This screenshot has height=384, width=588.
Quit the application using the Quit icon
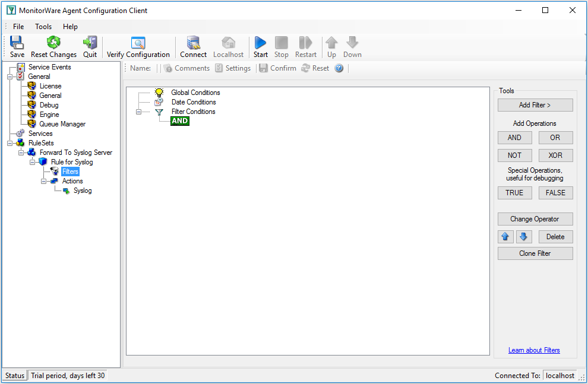click(x=90, y=47)
